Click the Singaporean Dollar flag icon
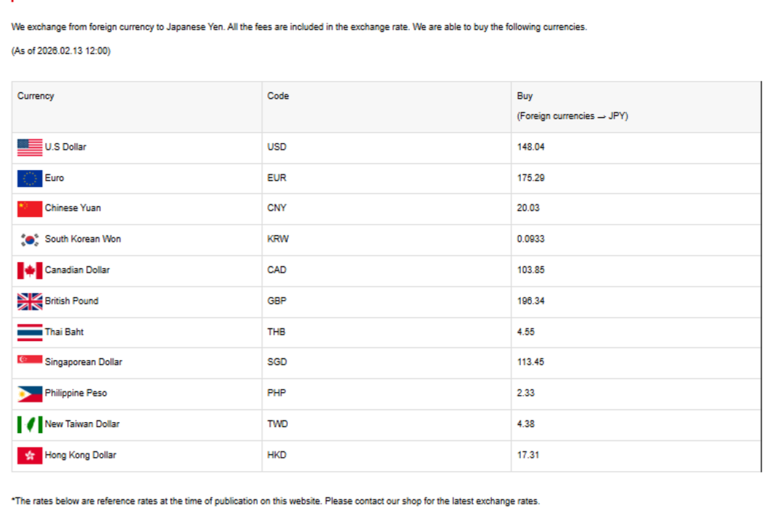The image size is (770, 520). click(x=30, y=362)
